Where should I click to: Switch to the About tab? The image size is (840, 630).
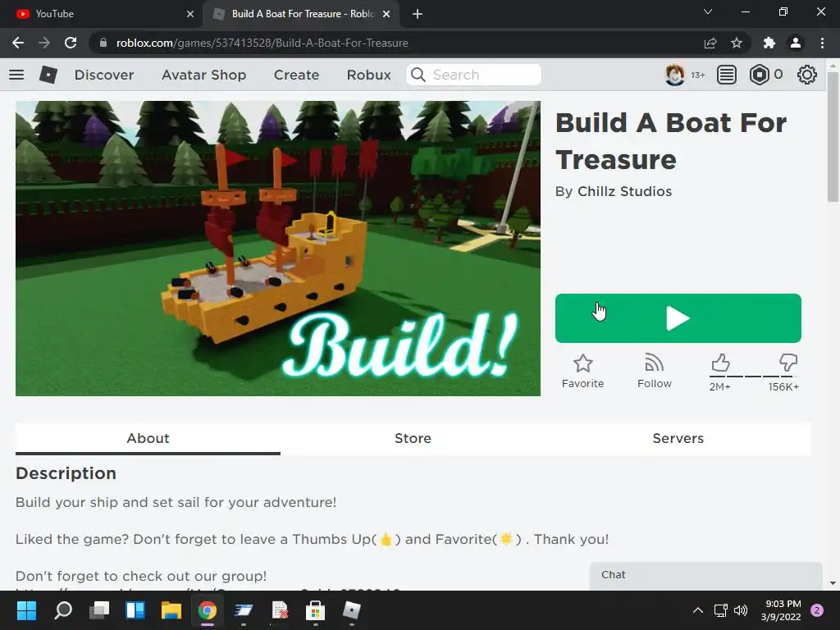pos(148,438)
